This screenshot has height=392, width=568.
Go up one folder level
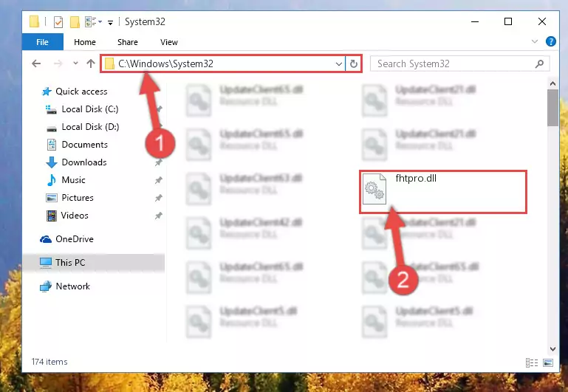pyautogui.click(x=91, y=63)
